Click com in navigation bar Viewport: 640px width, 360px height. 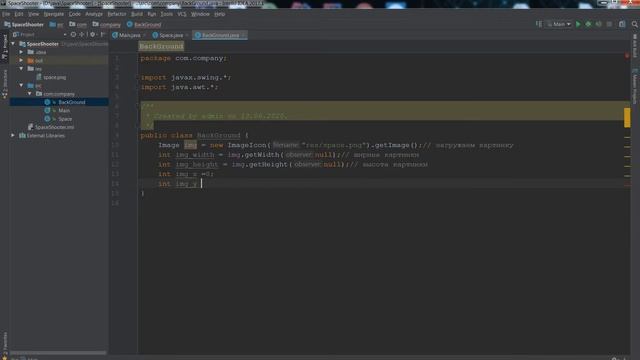tap(78, 24)
